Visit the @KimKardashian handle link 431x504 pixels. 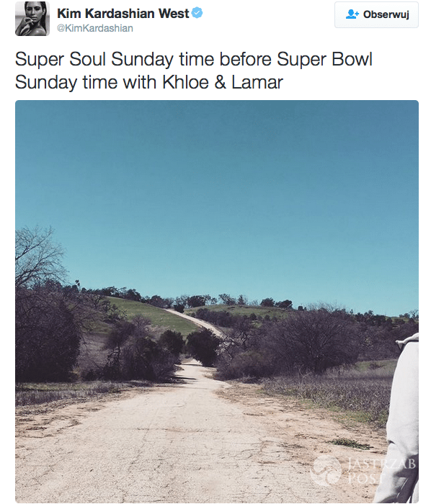coord(95,28)
